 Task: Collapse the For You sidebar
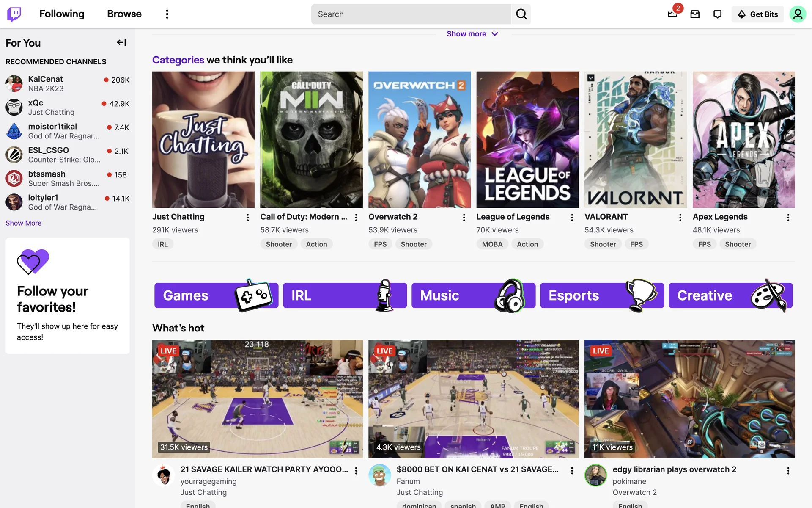[121, 42]
